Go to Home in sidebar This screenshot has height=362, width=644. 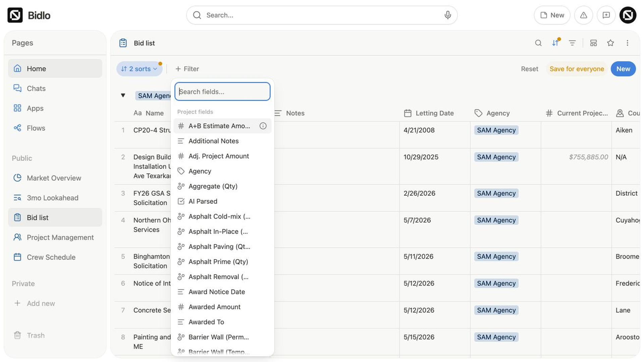[x=55, y=68]
